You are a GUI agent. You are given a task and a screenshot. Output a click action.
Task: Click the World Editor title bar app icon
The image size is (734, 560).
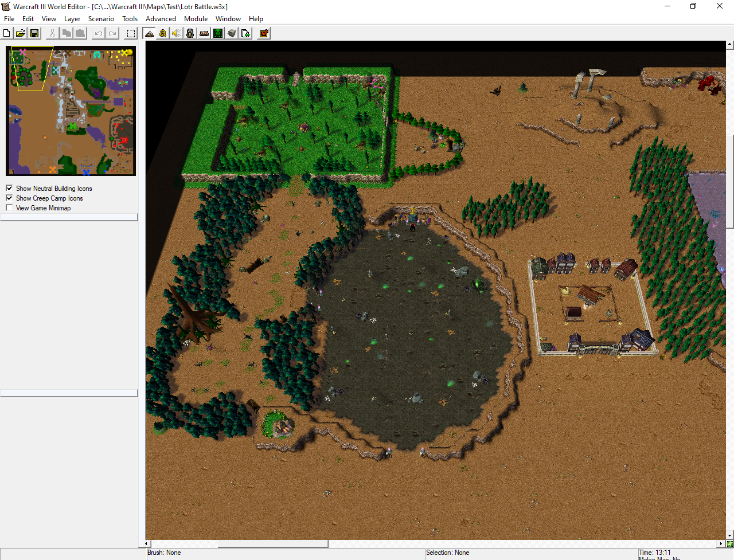6,6
